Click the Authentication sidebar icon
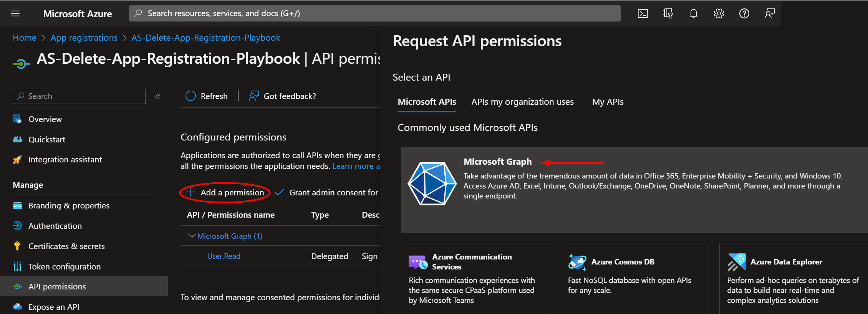Viewport: 868px width, 314px height. (17, 226)
